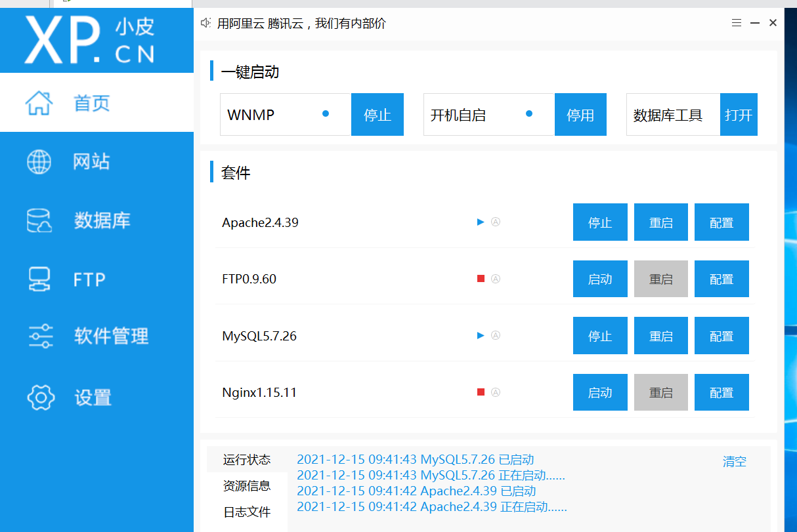Expand the FTP0.9.60 circled options icon
This screenshot has width=797, height=532.
pyautogui.click(x=496, y=278)
